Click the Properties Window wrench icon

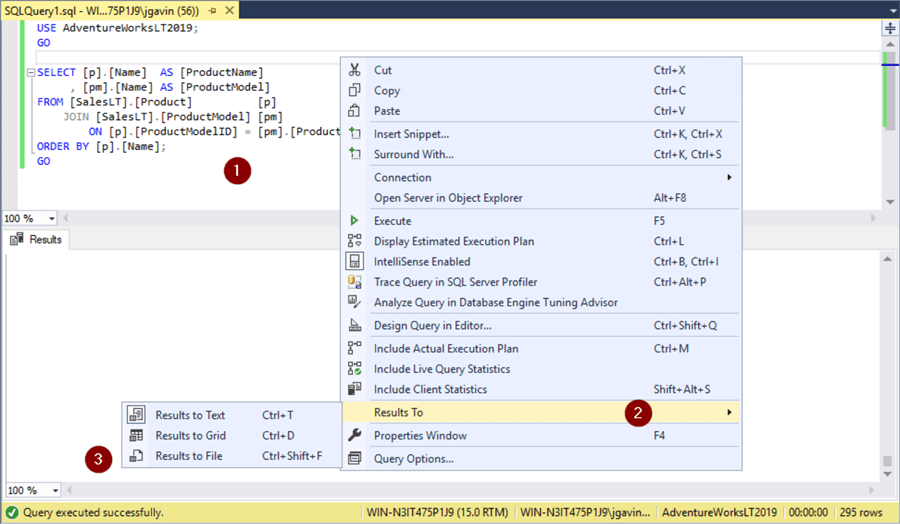[x=354, y=436]
